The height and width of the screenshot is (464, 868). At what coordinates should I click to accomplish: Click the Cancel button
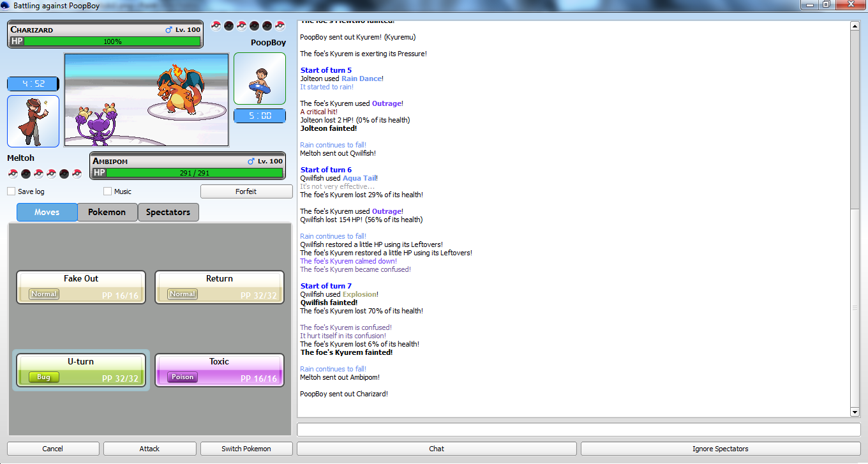point(53,449)
